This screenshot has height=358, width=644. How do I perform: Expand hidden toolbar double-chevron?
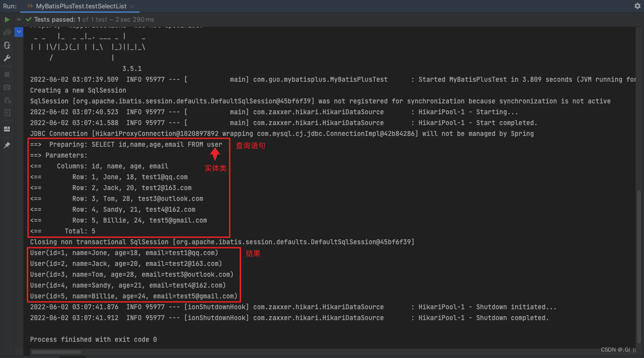19,20
